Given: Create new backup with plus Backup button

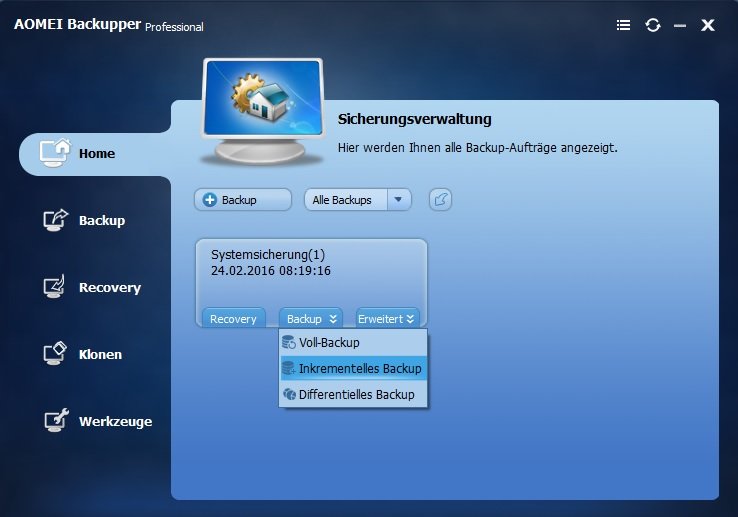Looking at the screenshot, I should click(x=243, y=200).
